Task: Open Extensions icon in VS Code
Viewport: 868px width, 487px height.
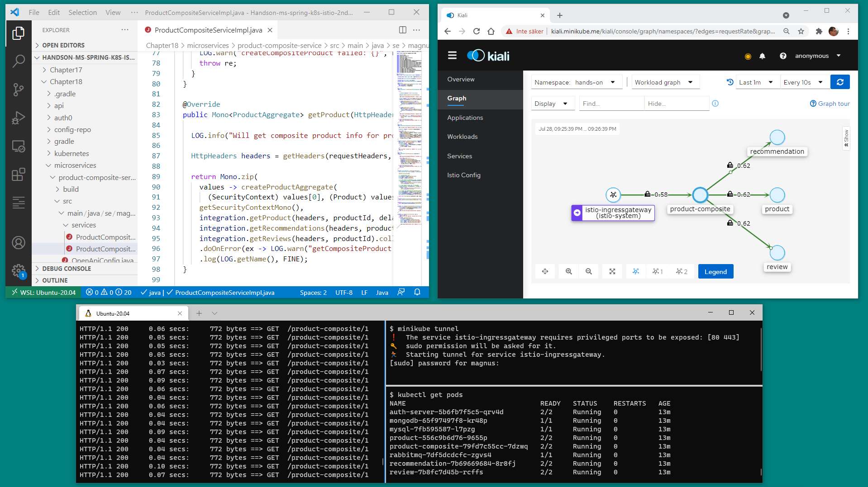Action: [x=19, y=175]
